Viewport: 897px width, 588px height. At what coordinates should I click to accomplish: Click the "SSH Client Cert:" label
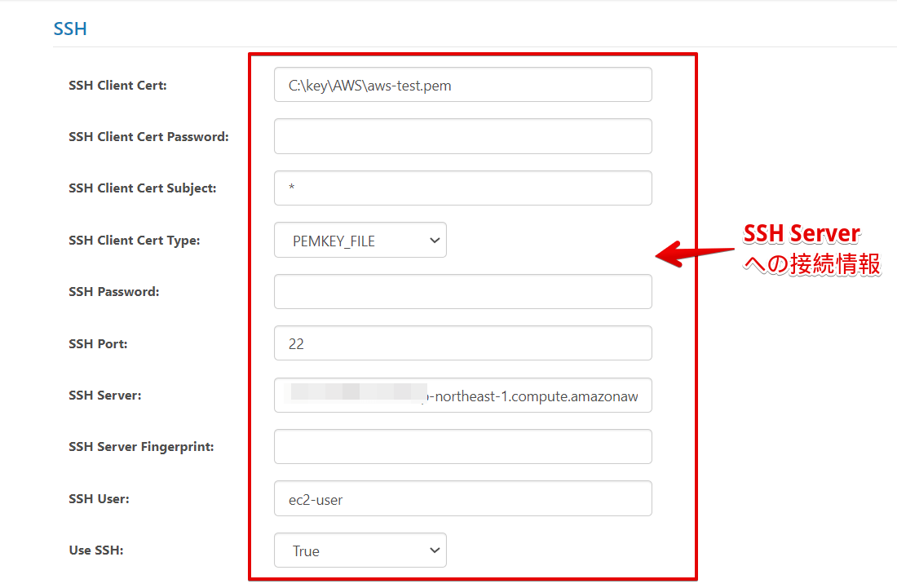click(117, 85)
